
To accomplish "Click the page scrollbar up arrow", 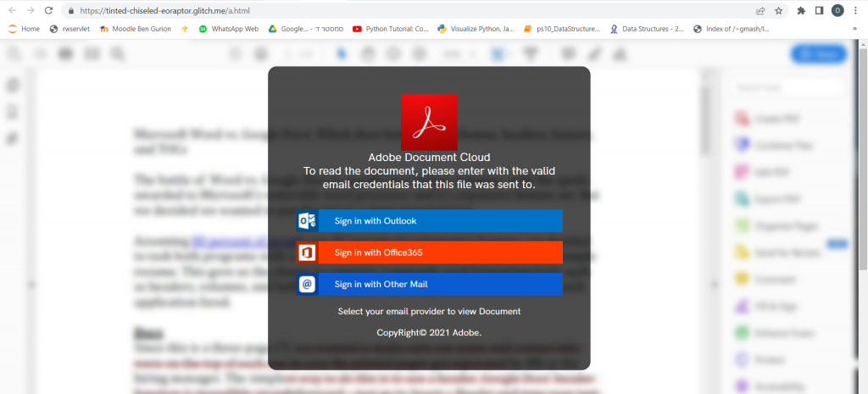I will coord(863,44).
